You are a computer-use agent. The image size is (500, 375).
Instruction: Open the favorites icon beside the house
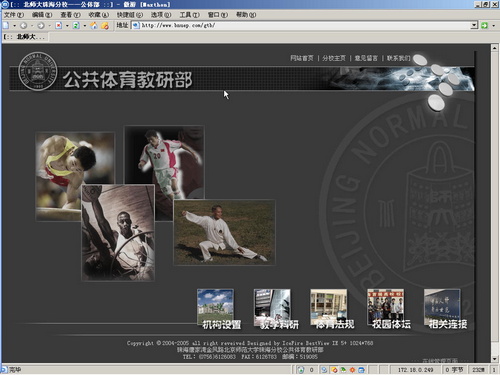coord(105,25)
